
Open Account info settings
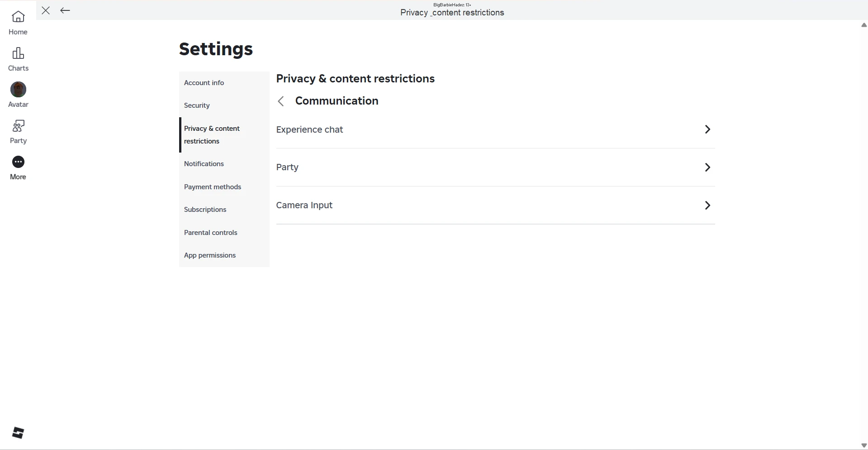[x=204, y=82]
